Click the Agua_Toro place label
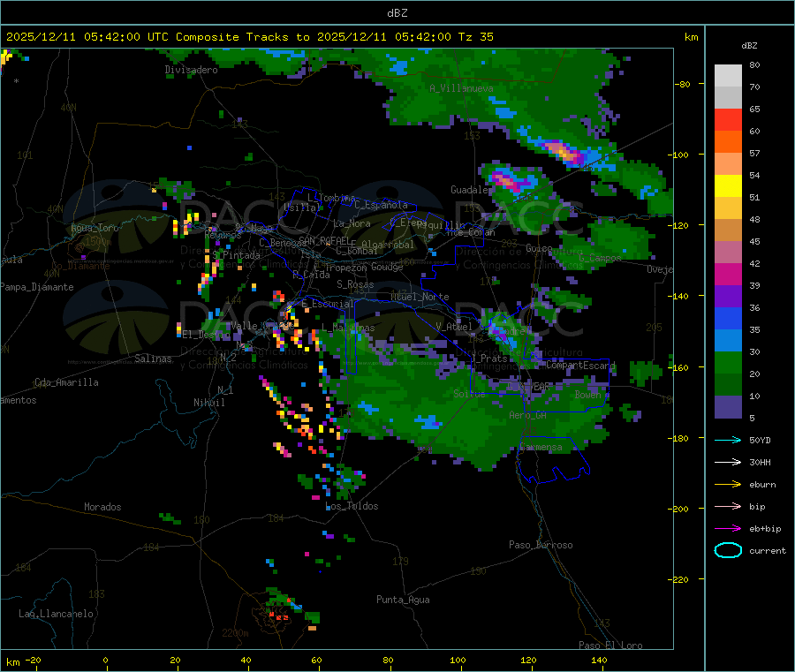The height and width of the screenshot is (672, 795). tap(95, 228)
